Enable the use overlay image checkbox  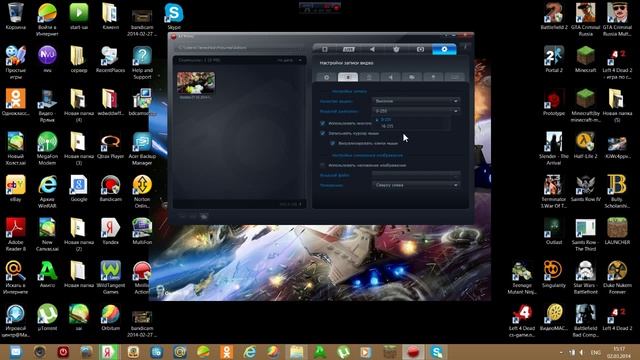click(x=323, y=165)
